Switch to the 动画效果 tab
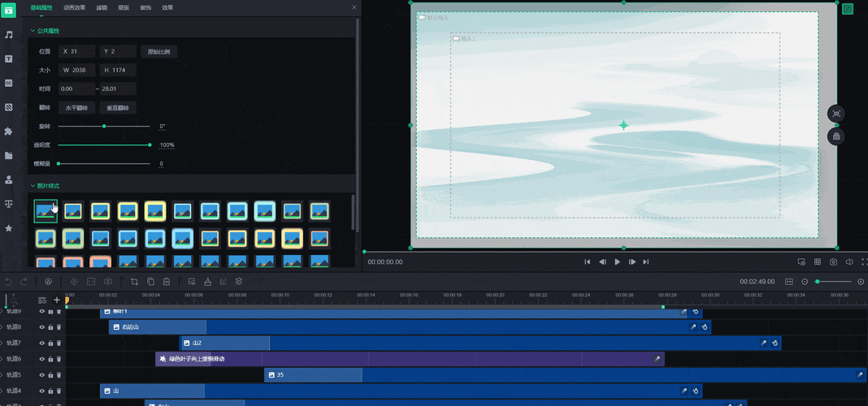The image size is (868, 406). [74, 7]
